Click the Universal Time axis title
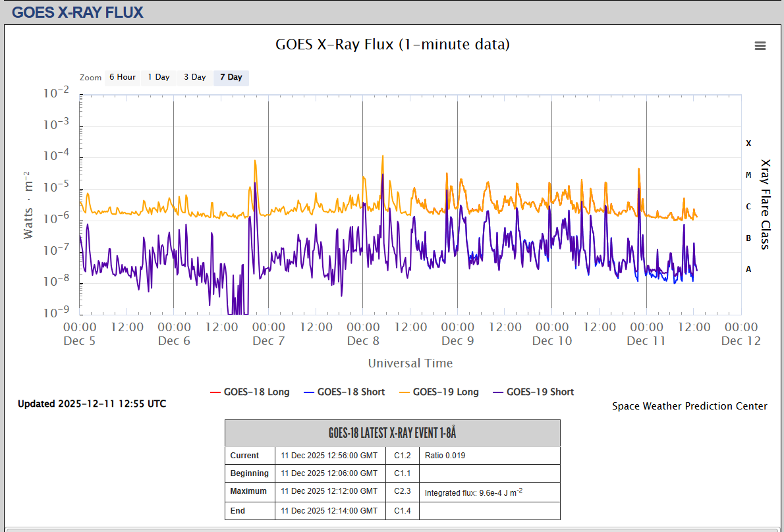Image resolution: width=784 pixels, height=532 pixels. tap(410, 363)
